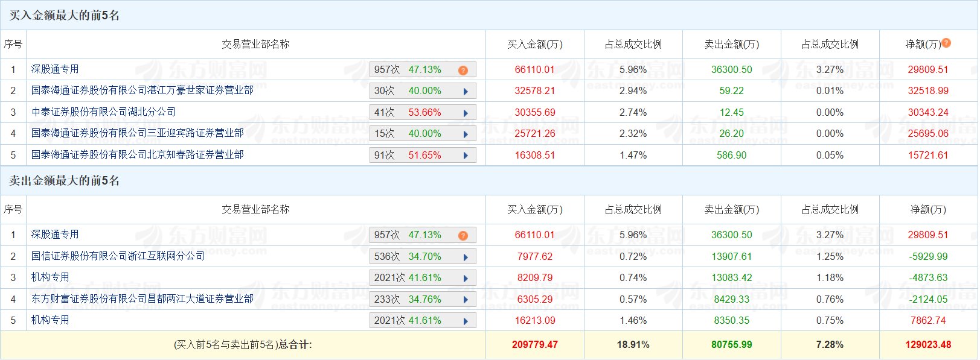Open the 中泰证券股份有限公司湖北分公司 link
Image resolution: width=980 pixels, height=360 pixels.
click(x=103, y=112)
